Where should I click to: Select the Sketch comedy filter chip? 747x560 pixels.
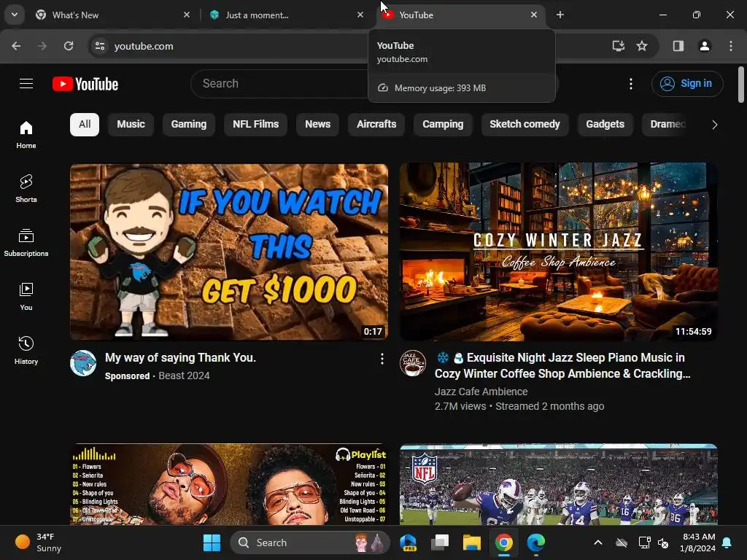pyautogui.click(x=525, y=124)
